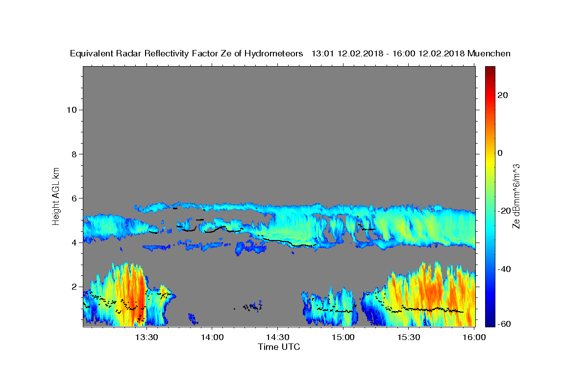This screenshot has height=392, width=588.
Task: Click the colorbar tick label '-40'
Action: point(504,269)
